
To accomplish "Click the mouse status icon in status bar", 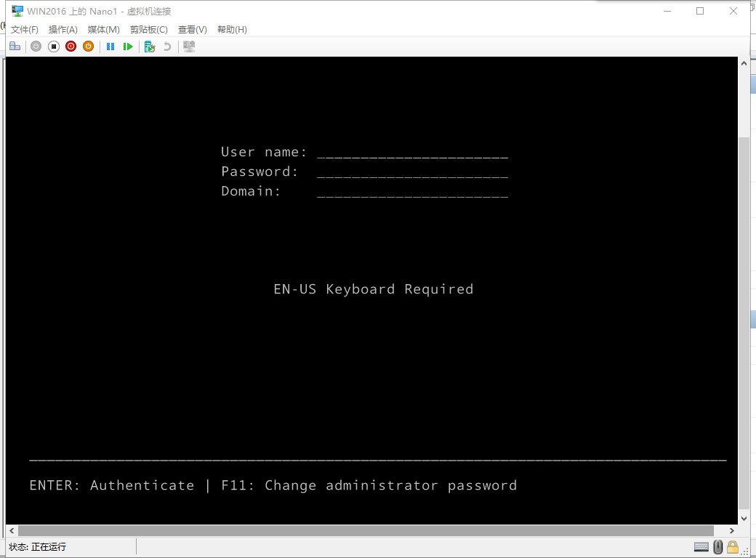I will point(718,547).
